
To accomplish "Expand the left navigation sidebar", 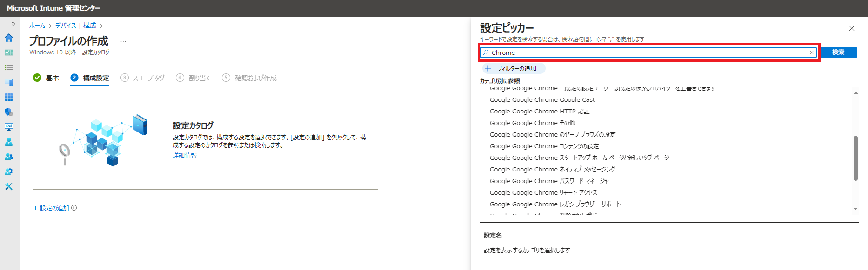I will click(13, 24).
